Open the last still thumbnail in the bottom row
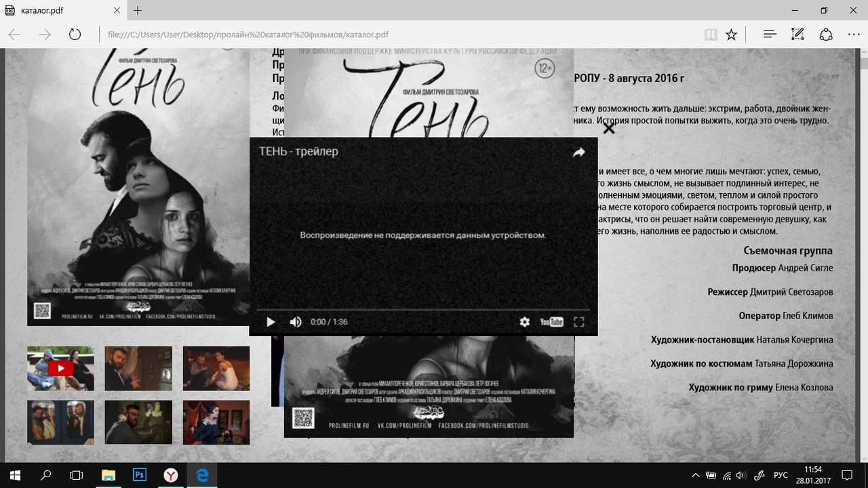This screenshot has height=488, width=868. 216,422
